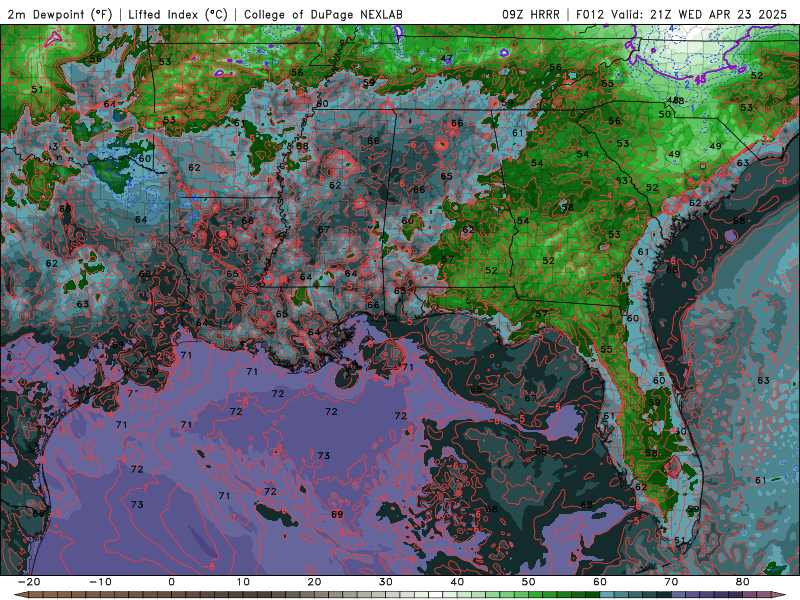Click the "09Z HRRR" model run label
Image resolution: width=800 pixels, height=600 pixels.
[x=531, y=15]
